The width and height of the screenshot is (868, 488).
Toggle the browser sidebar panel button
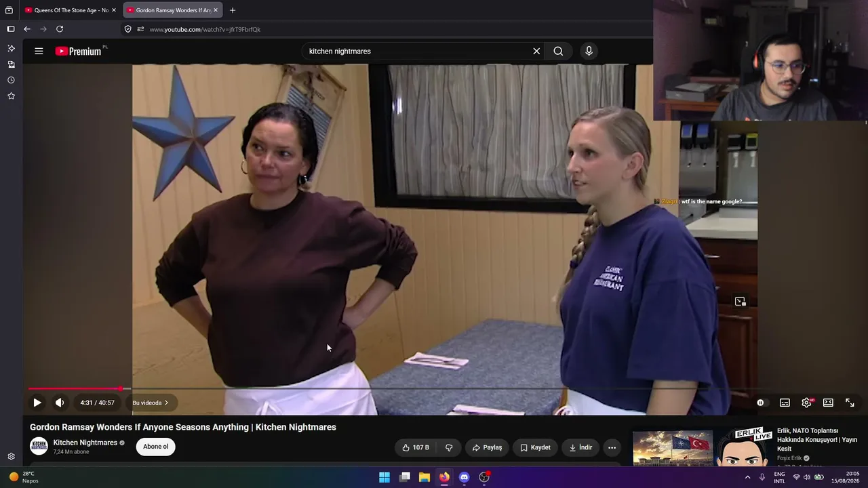pyautogui.click(x=11, y=29)
